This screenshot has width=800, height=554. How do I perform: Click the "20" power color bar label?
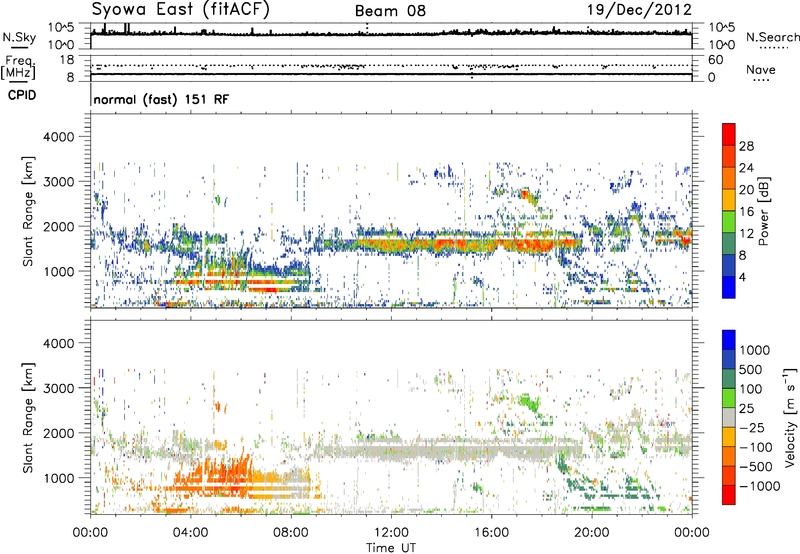[746, 190]
